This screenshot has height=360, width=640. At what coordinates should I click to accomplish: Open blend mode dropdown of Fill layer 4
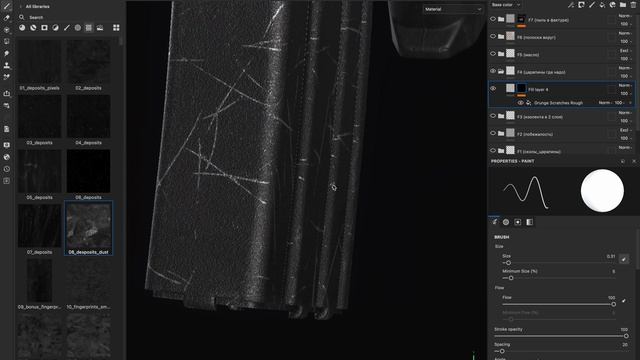click(x=625, y=85)
